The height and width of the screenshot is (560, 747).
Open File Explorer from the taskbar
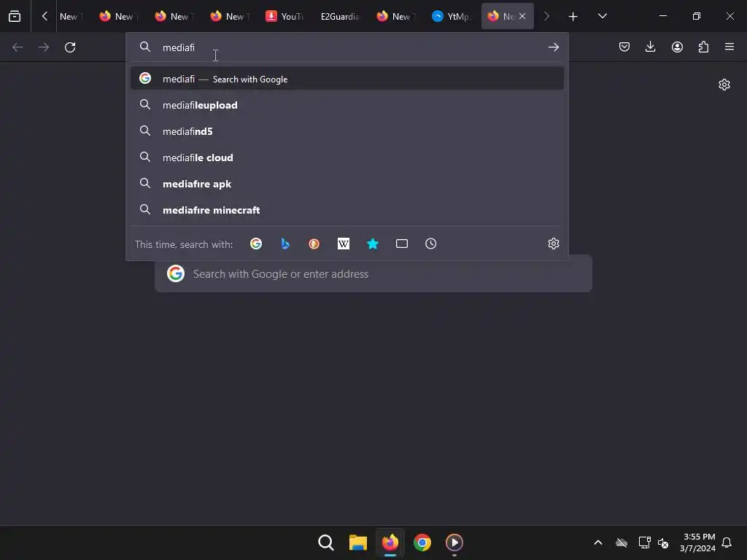357,542
